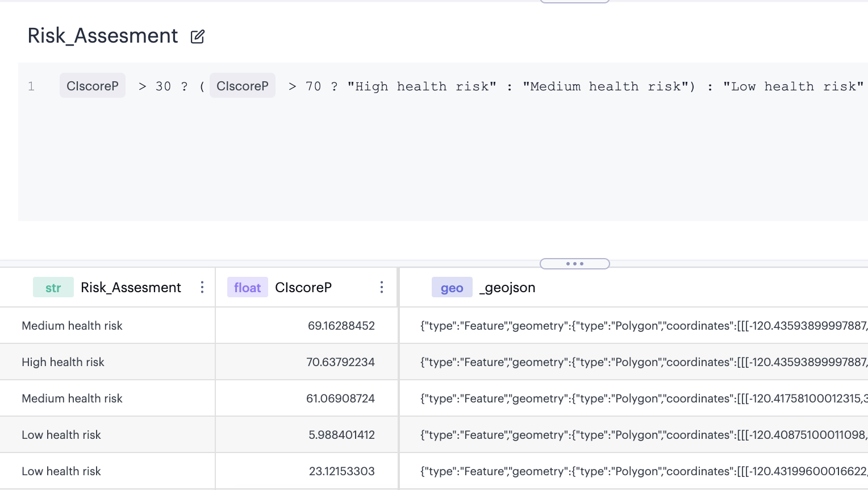Click the geo type badge of _geojson
Viewport: 868px width, 490px height.
(452, 288)
